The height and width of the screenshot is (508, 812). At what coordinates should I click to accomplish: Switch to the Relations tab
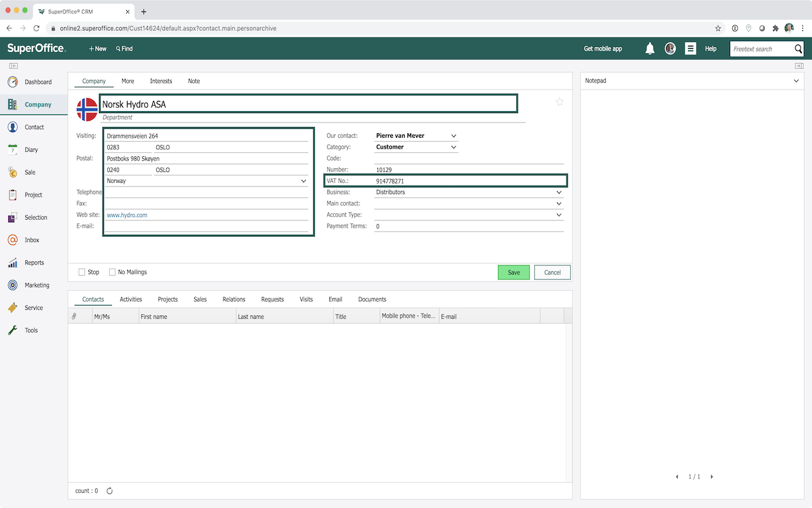tap(234, 299)
